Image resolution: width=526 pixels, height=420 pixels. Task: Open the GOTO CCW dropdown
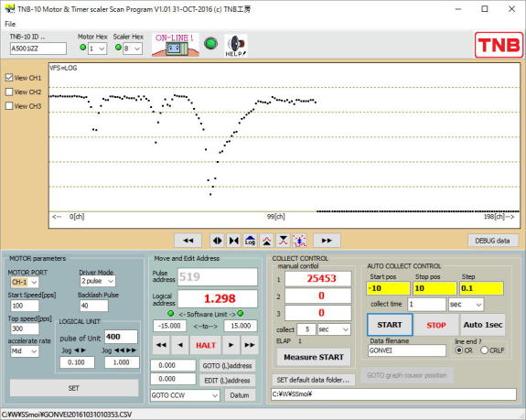click(x=185, y=395)
